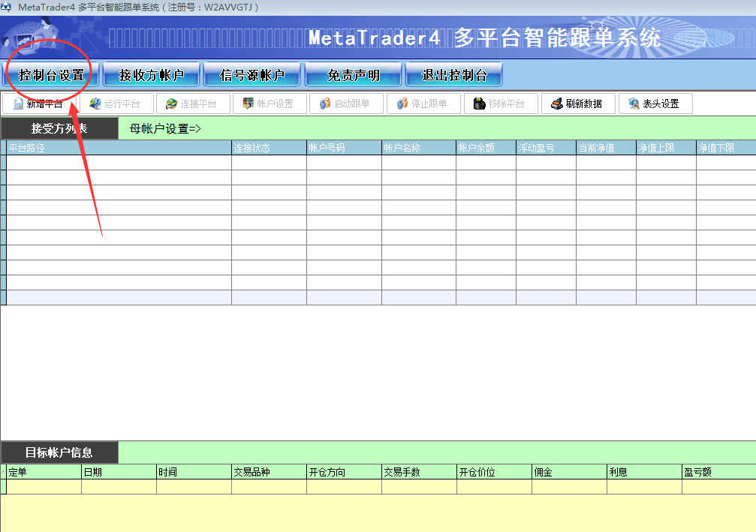This screenshot has height=532, width=756.
Task: Click the 交易品种 column header
Action: [x=269, y=472]
